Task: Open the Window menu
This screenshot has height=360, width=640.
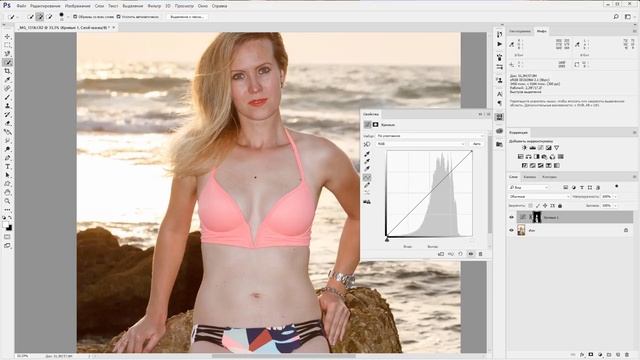Action: pos(202,6)
